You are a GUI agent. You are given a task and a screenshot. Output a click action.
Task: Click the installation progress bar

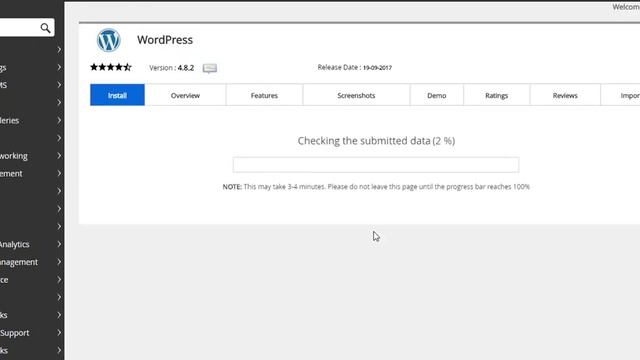coord(376,165)
